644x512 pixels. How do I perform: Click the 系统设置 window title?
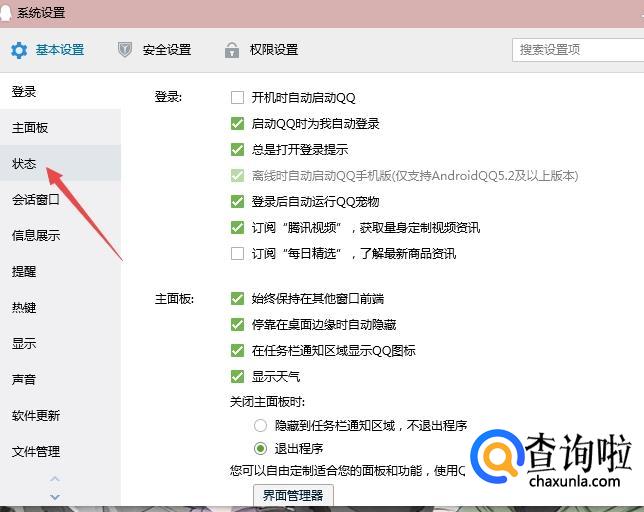point(41,12)
